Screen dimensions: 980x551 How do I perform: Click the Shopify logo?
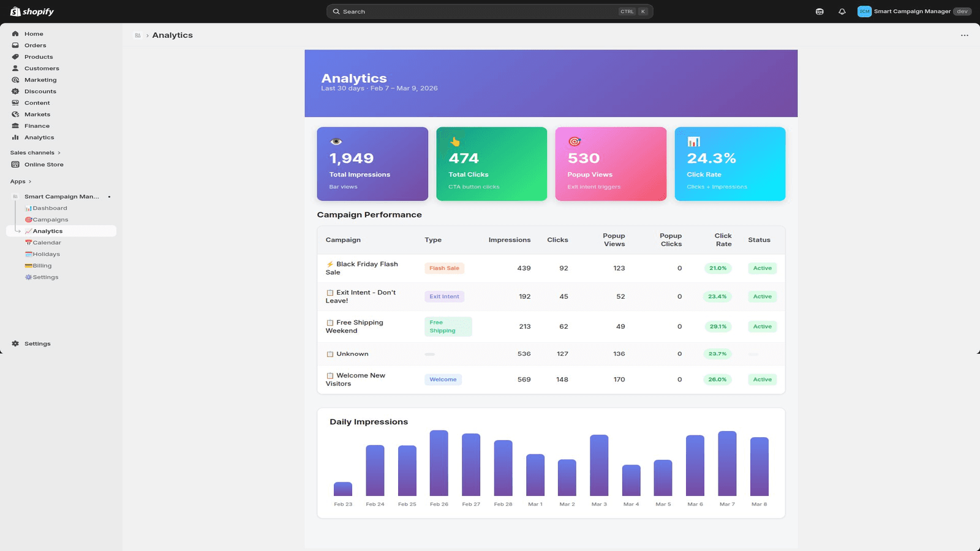32,12
